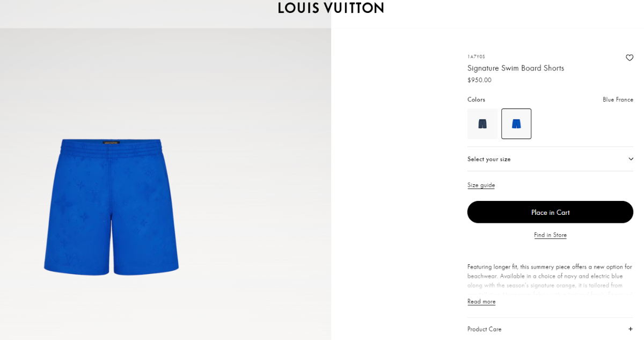Add item with Place in Cart button
Viewport: 644px width, 340px height.
click(x=550, y=212)
